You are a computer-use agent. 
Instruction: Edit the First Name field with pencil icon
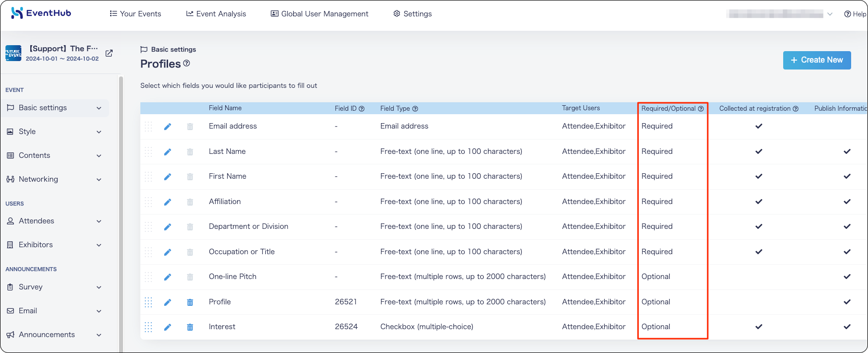[x=168, y=177]
